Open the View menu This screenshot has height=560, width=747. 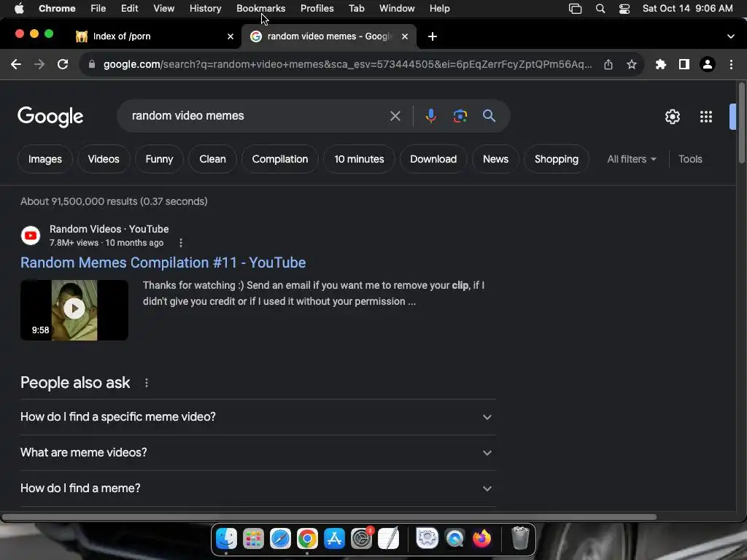(164, 9)
